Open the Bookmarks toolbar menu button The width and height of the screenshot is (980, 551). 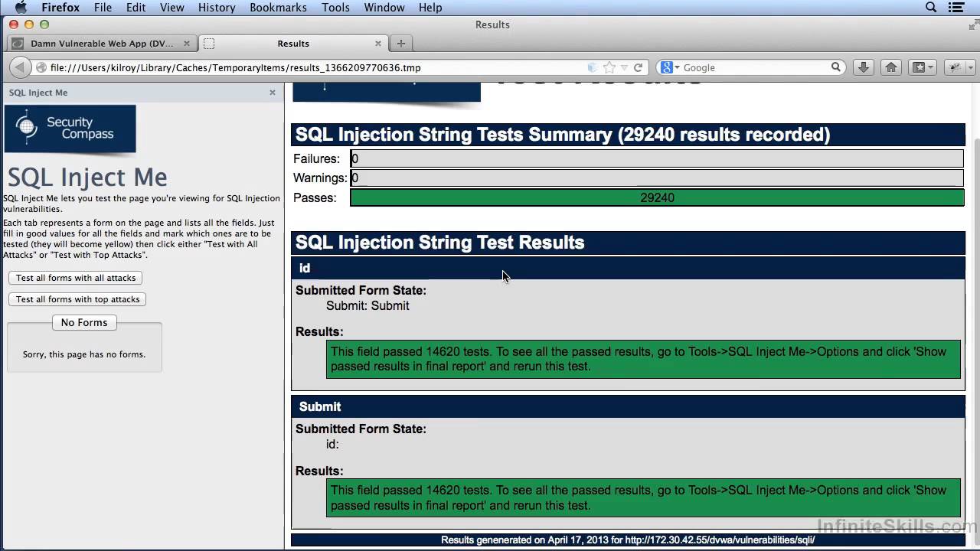tap(923, 67)
